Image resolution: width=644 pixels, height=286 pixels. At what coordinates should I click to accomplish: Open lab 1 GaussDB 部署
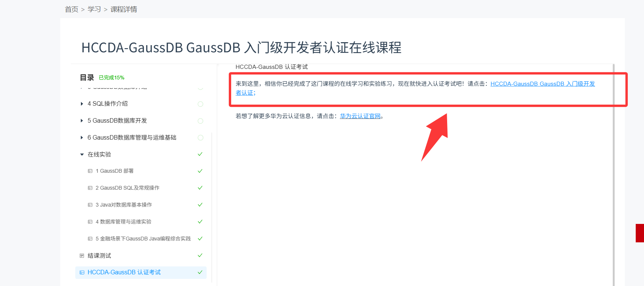pyautogui.click(x=114, y=171)
